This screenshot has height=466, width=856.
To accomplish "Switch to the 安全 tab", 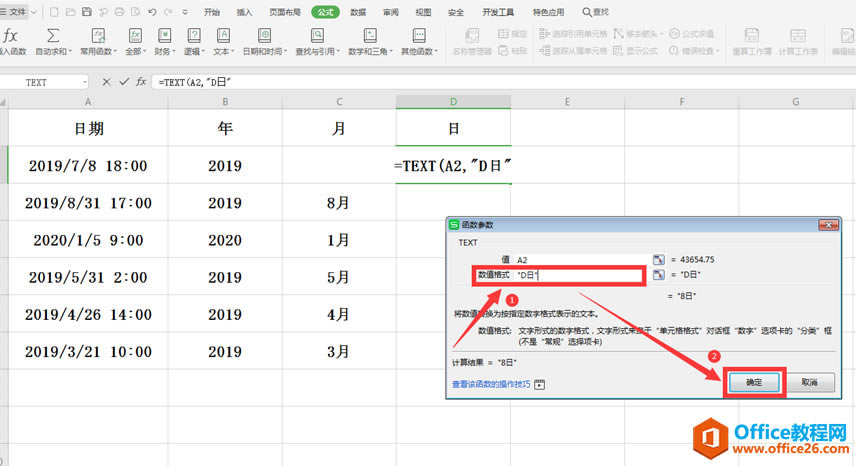I will click(456, 12).
